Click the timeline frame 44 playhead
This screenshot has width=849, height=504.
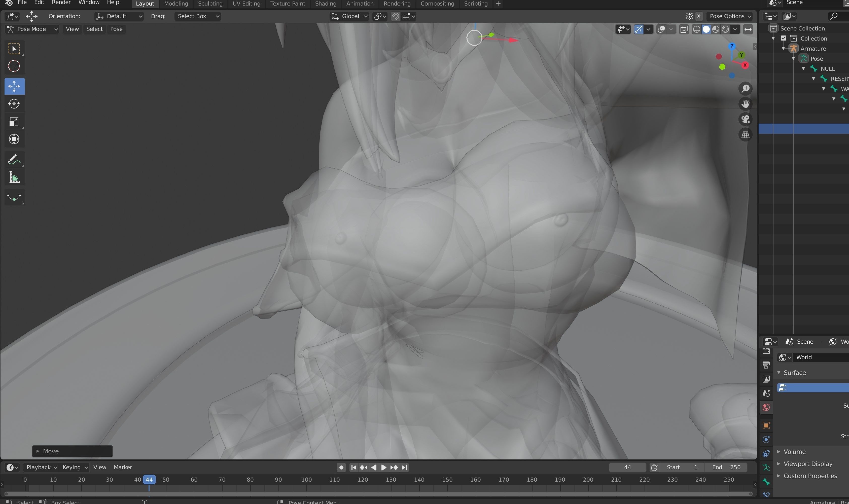(149, 480)
